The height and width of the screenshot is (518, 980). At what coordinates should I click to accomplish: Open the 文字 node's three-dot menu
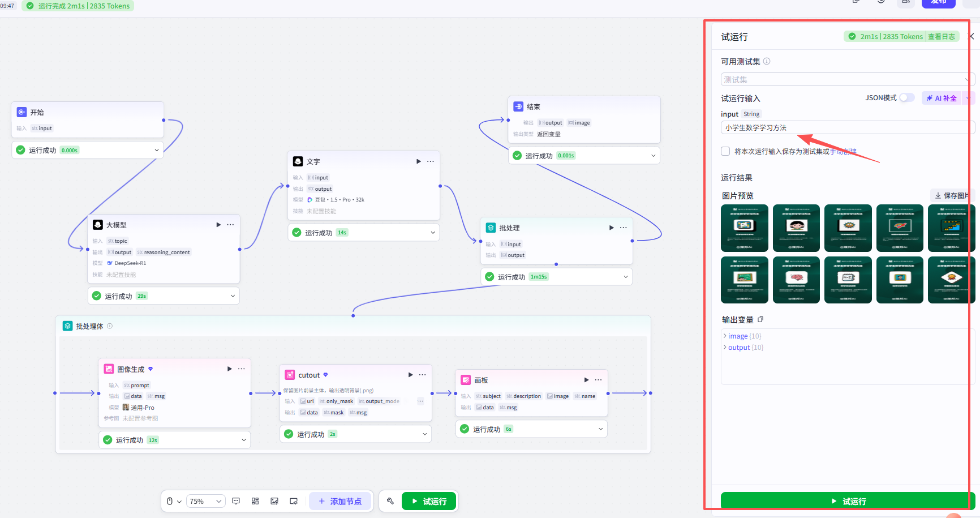pos(431,161)
